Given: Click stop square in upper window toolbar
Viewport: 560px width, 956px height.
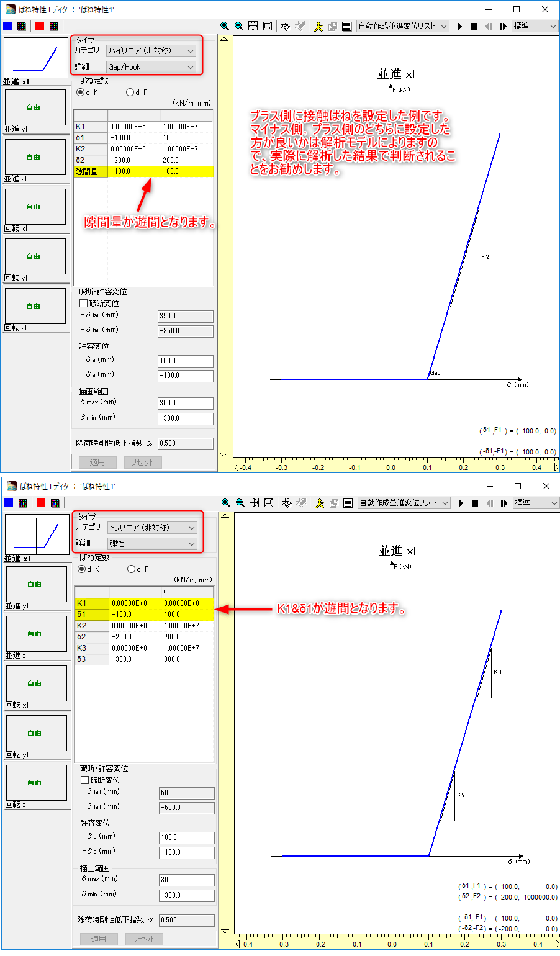Looking at the screenshot, I should [474, 27].
